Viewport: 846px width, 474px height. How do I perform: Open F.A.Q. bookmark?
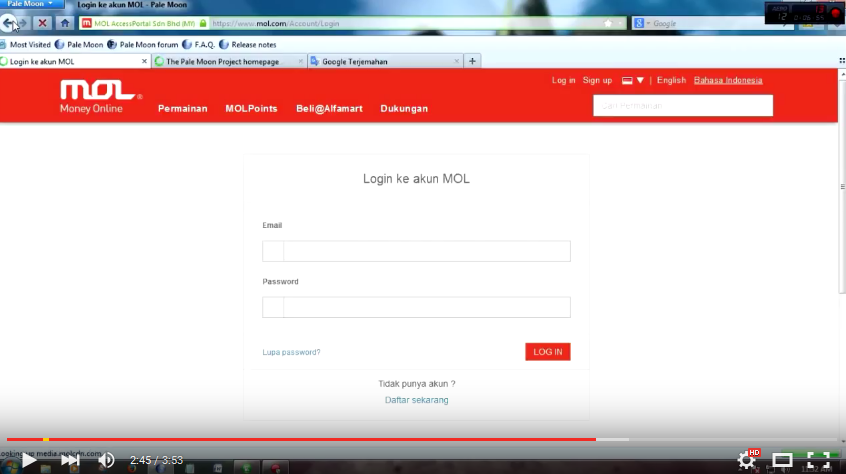coord(199,45)
